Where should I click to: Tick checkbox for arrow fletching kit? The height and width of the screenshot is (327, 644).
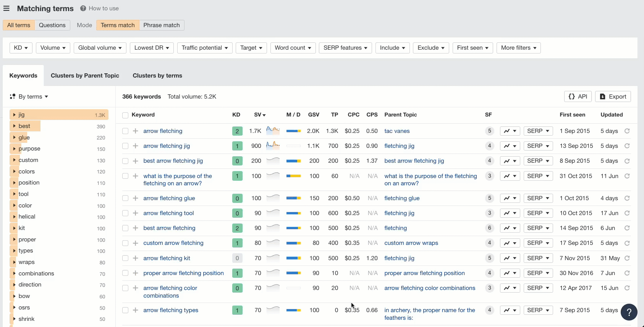(125, 258)
